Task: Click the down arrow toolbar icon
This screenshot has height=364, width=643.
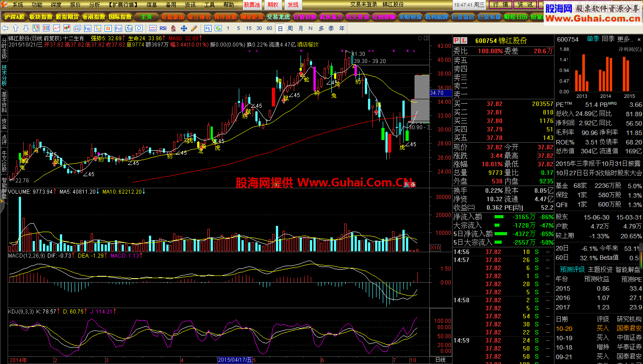Action: (25, 28)
